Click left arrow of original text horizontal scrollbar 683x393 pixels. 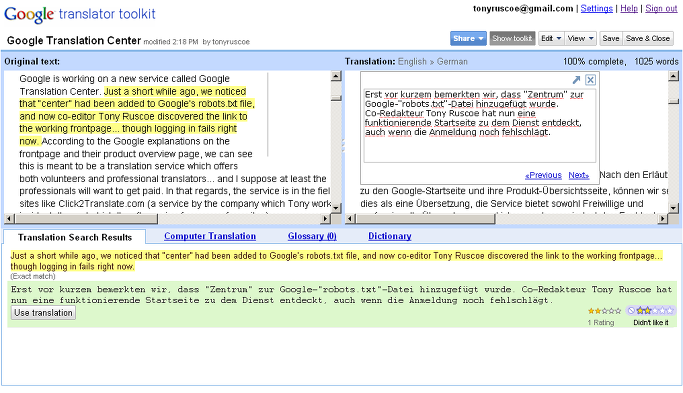pos(9,218)
